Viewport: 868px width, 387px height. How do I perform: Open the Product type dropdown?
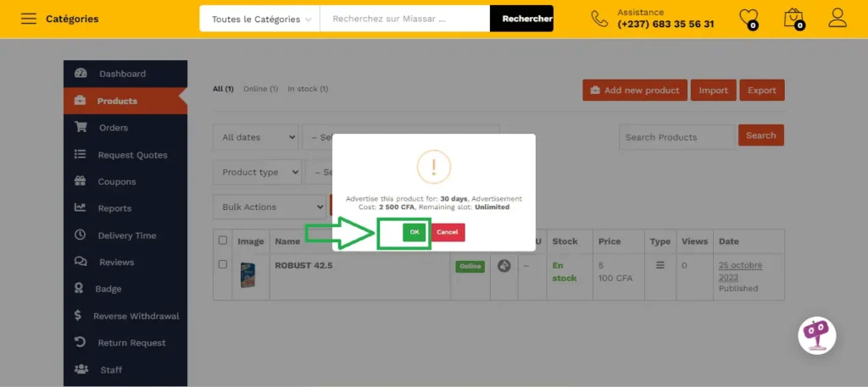coord(257,172)
